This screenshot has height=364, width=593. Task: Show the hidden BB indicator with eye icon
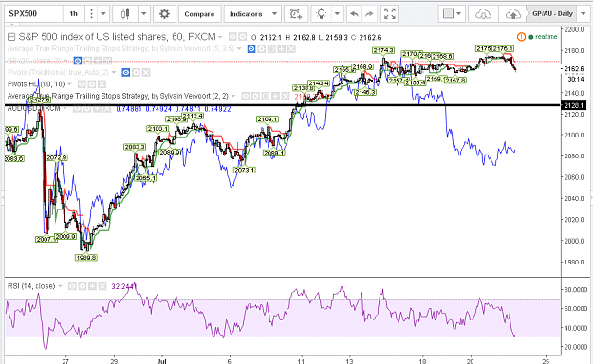pyautogui.click(x=78, y=61)
